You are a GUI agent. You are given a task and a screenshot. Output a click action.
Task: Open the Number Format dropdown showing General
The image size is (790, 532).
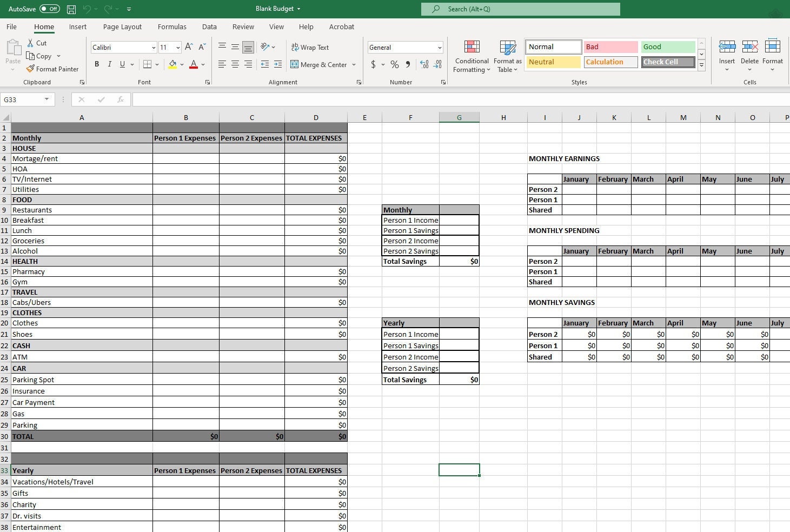point(404,47)
